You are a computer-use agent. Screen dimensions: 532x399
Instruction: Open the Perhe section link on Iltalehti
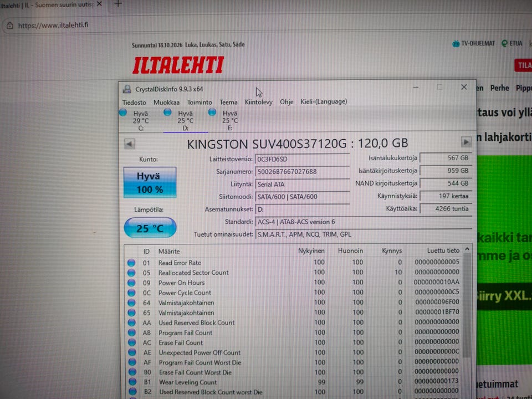click(499, 88)
